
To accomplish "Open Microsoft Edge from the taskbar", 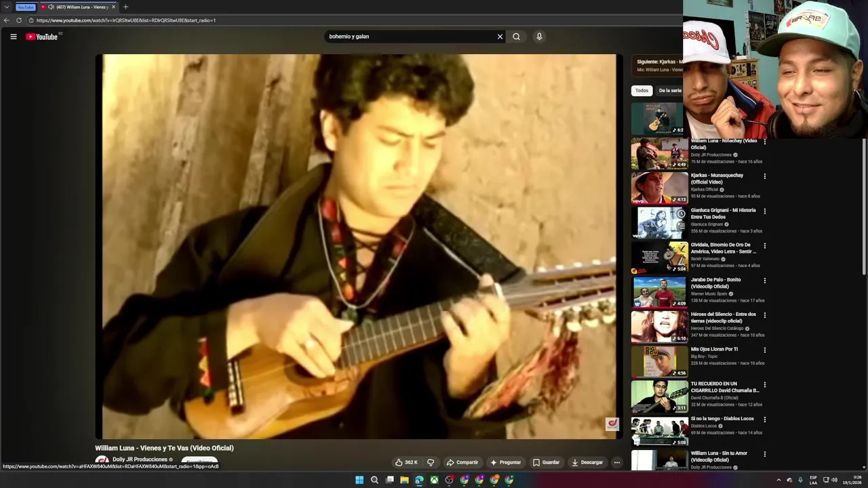I will pyautogui.click(x=419, y=480).
